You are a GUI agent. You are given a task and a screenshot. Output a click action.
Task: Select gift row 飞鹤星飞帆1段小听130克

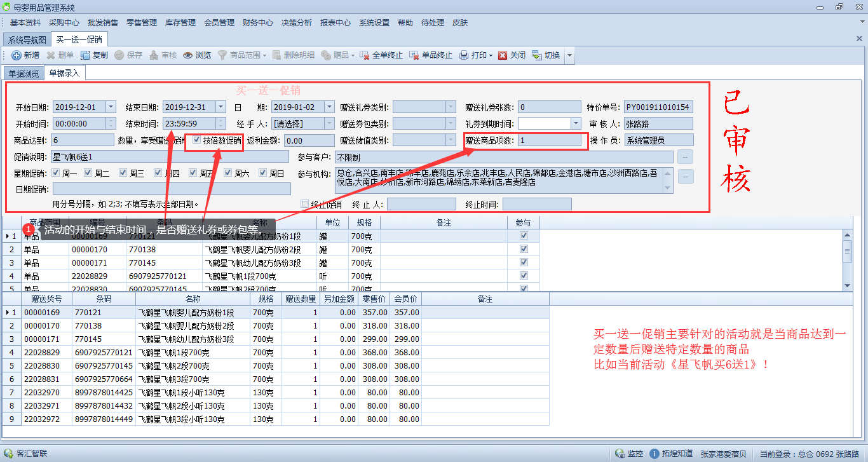point(275,393)
